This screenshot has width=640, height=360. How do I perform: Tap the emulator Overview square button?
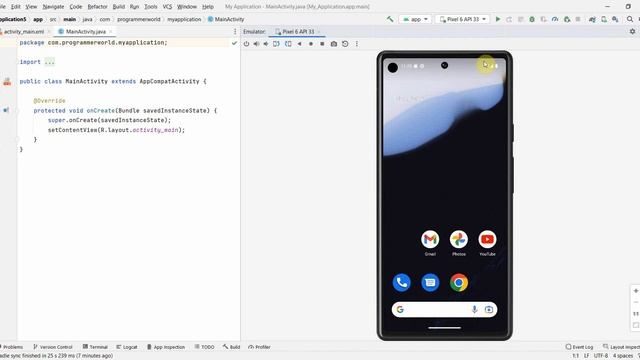[x=322, y=44]
